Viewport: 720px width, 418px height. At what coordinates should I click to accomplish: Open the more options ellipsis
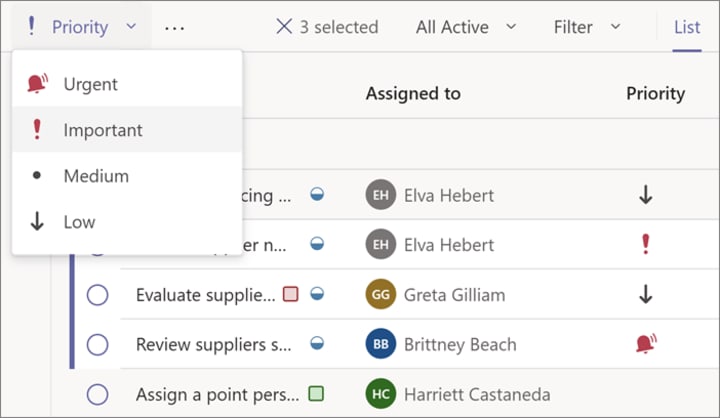174,28
